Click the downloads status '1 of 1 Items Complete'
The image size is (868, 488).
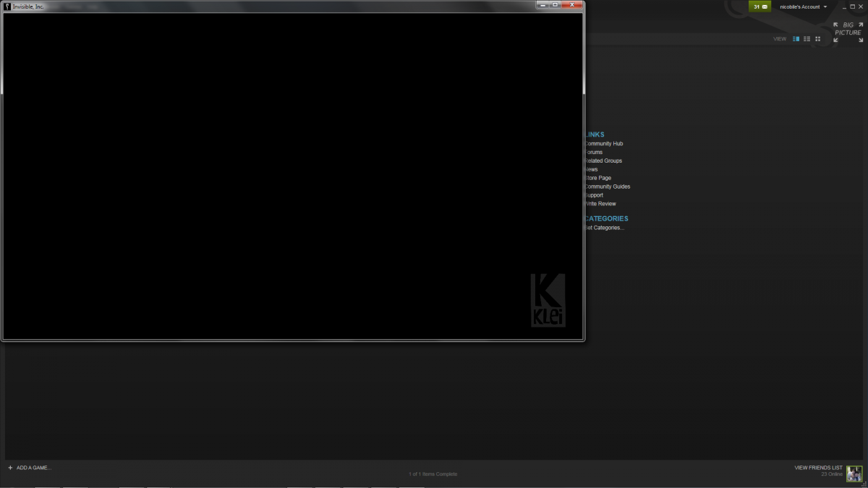point(433,474)
